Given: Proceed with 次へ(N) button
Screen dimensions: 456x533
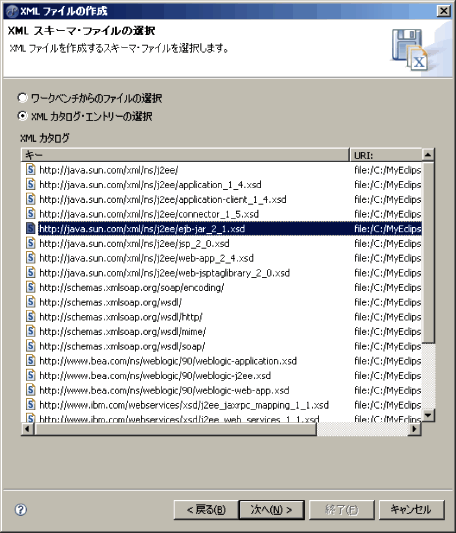Looking at the screenshot, I should pyautogui.click(x=271, y=509).
